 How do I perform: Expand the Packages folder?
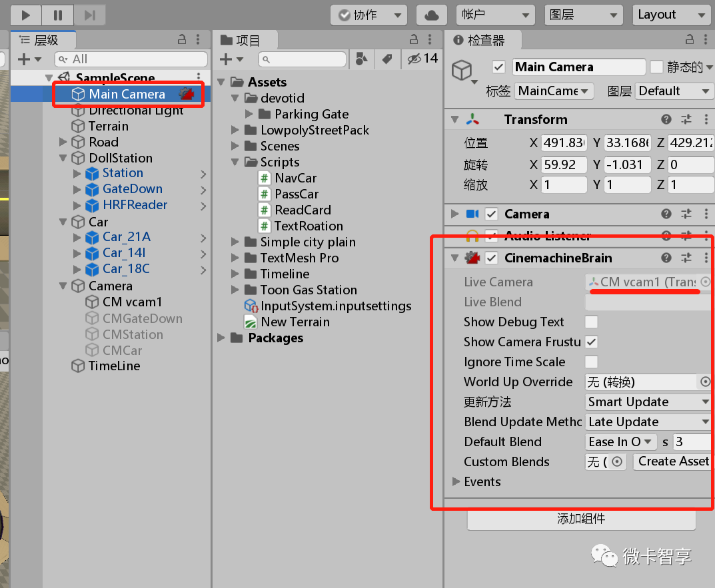coord(221,338)
